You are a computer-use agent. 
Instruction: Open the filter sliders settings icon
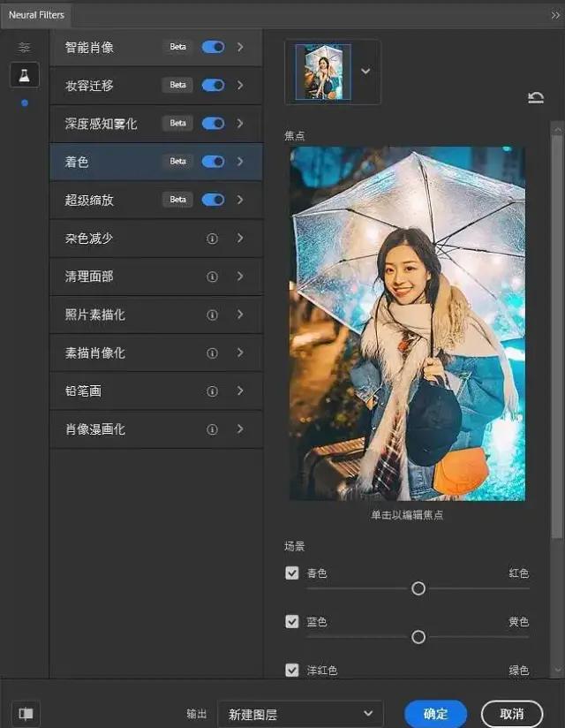point(24,47)
